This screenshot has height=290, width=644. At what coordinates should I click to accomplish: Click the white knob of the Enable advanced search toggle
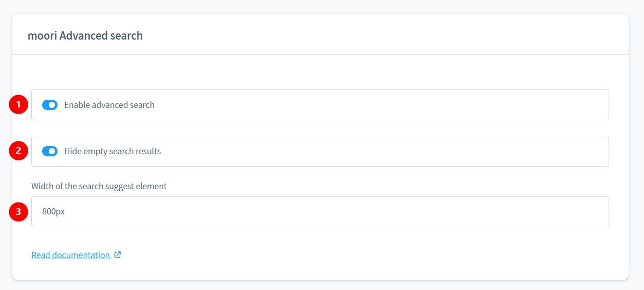[x=52, y=105]
